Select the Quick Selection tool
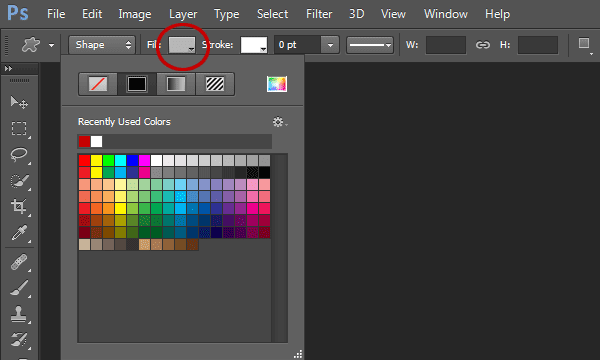The width and height of the screenshot is (600, 360). click(x=19, y=181)
